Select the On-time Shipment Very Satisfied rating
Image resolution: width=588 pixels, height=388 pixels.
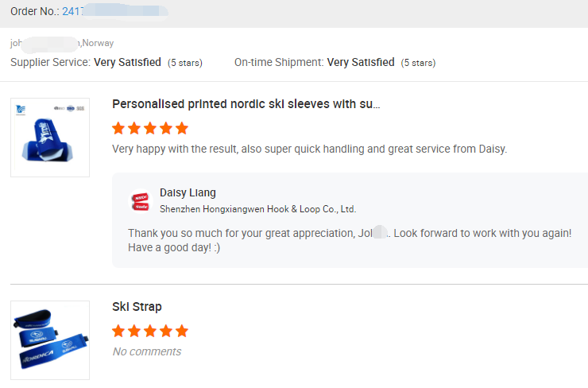[x=361, y=62]
